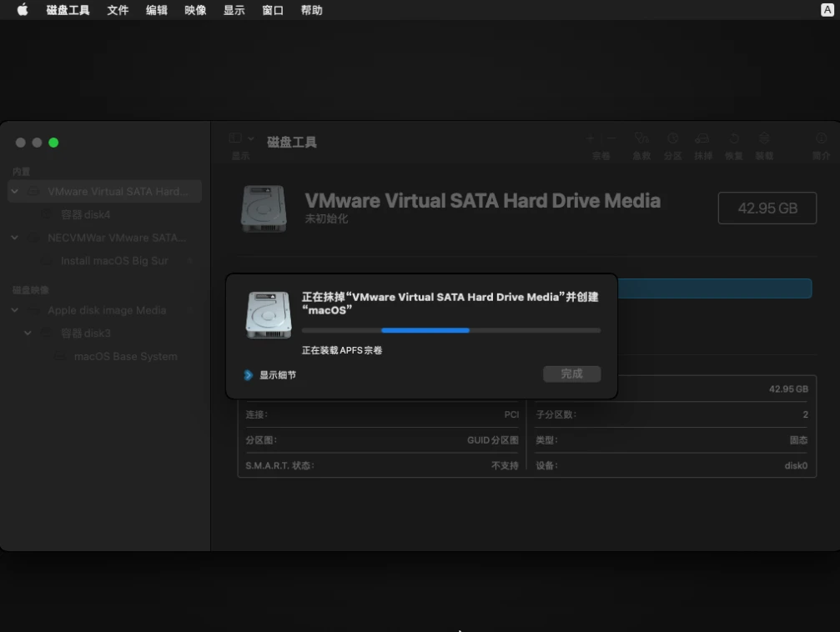Click the large drive icon in main header
The width and height of the screenshot is (840, 632).
pyautogui.click(x=264, y=209)
